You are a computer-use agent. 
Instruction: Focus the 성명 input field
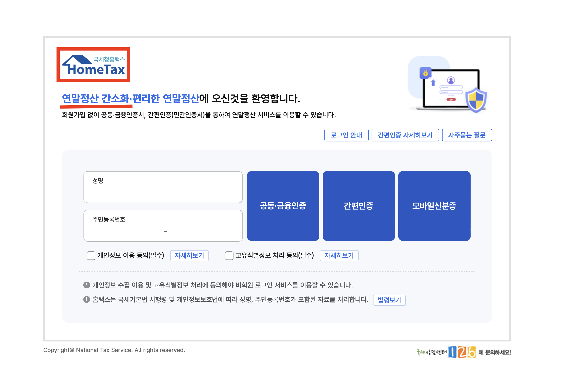pos(163,192)
